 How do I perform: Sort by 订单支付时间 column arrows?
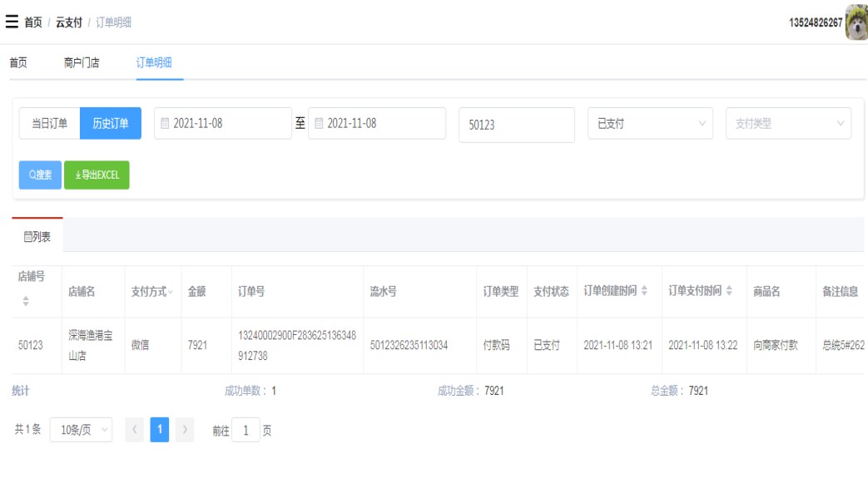pyautogui.click(x=730, y=291)
